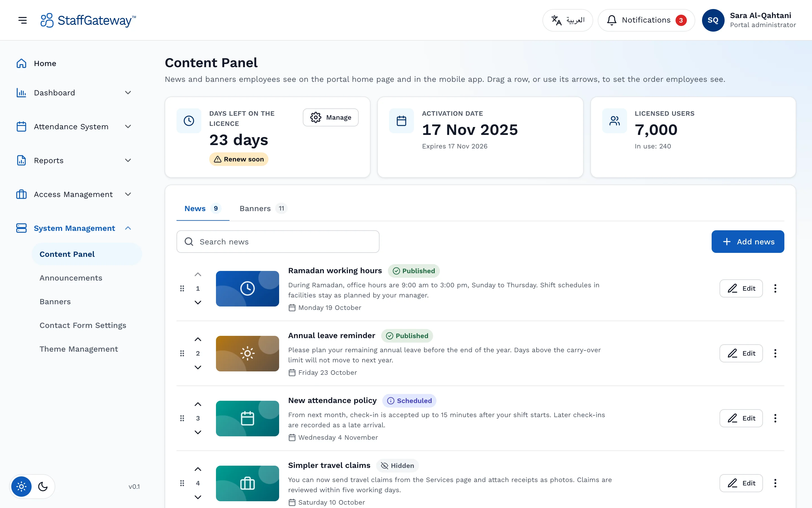Move Ramadan working hours up
Viewport: 812px width, 508px height.
(198, 275)
